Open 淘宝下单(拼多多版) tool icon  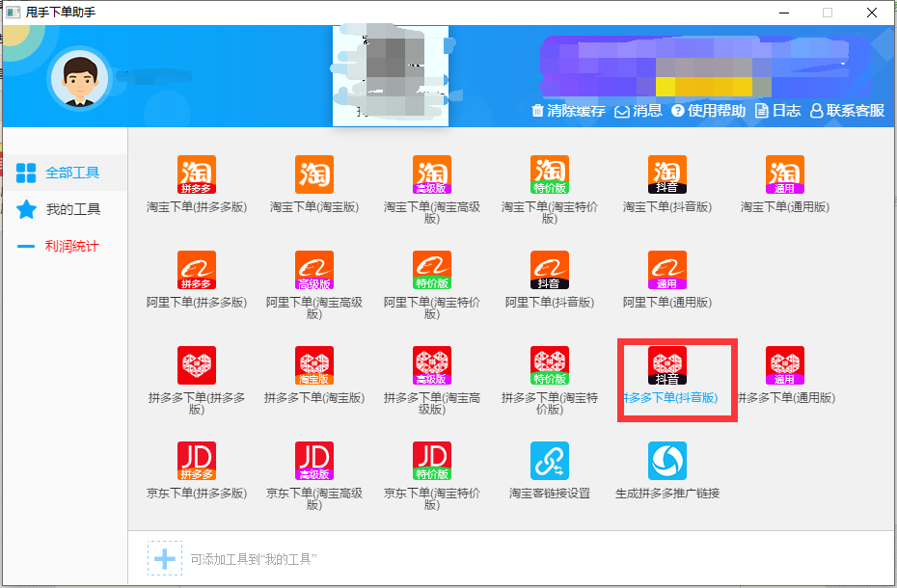196,174
